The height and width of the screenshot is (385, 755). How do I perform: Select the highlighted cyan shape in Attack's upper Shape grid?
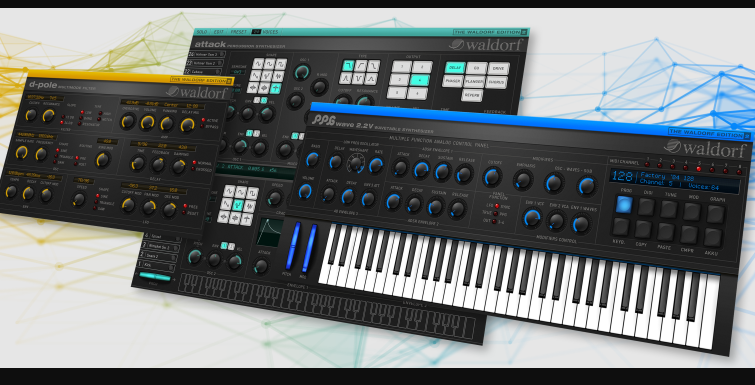click(275, 88)
